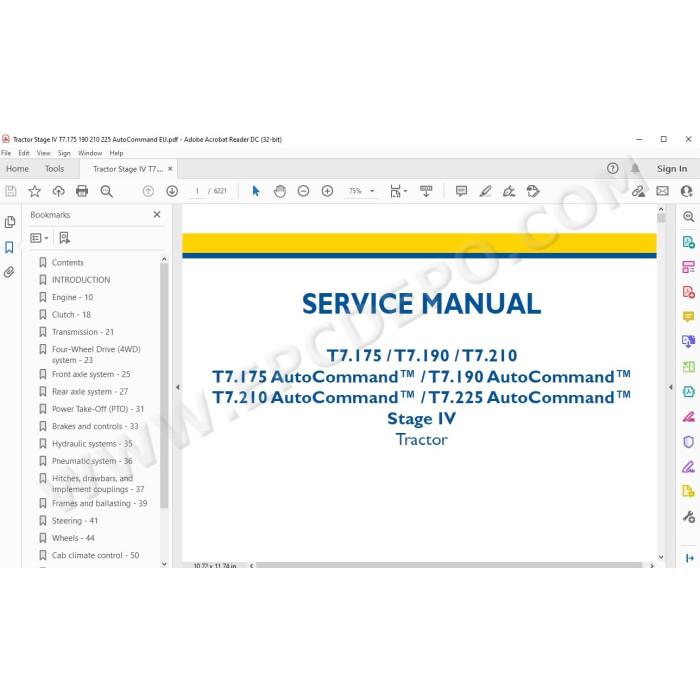Go to next page arrow
Screen dimensions: 700x700
pyautogui.click(x=172, y=192)
